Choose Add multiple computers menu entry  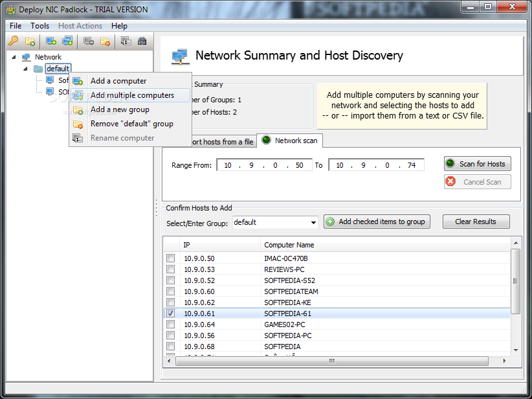click(130, 95)
